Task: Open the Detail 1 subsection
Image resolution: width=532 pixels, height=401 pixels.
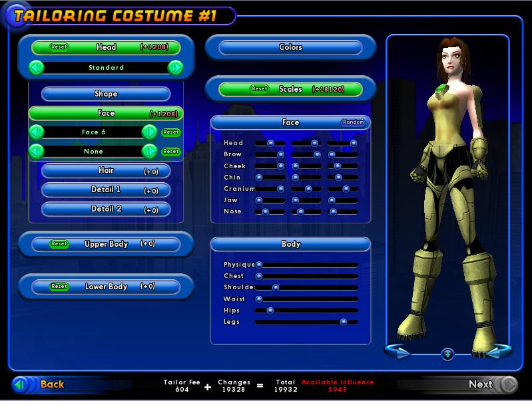Action: 106,190
